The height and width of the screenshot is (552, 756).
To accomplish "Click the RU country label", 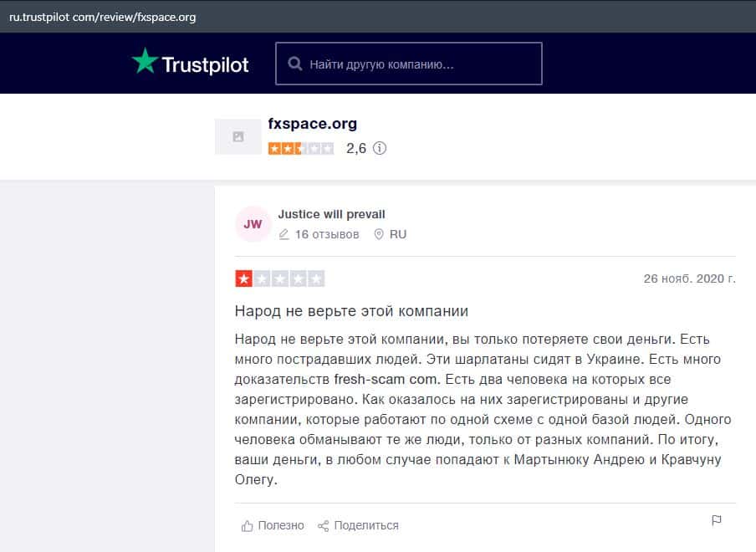I will click(398, 234).
